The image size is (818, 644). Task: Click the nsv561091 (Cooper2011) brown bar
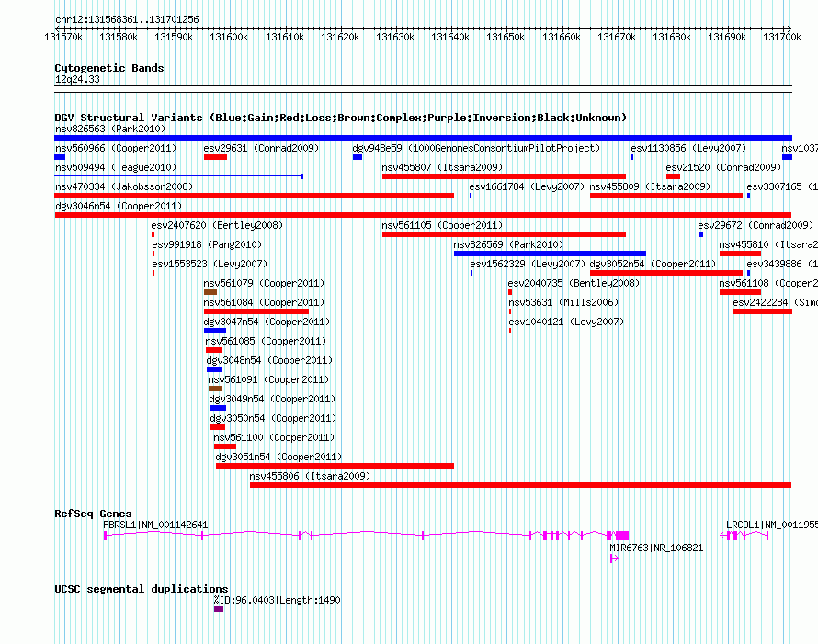point(215,389)
